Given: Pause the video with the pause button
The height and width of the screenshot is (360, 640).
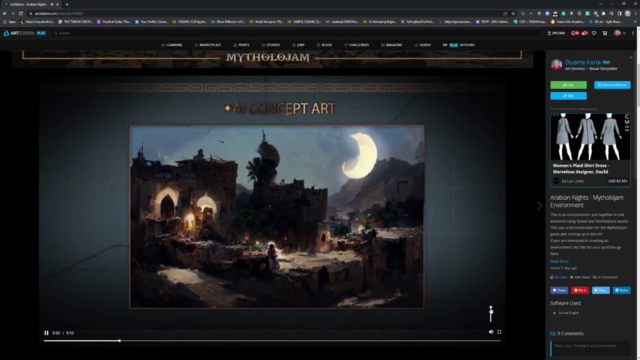Looking at the screenshot, I should [x=46, y=333].
